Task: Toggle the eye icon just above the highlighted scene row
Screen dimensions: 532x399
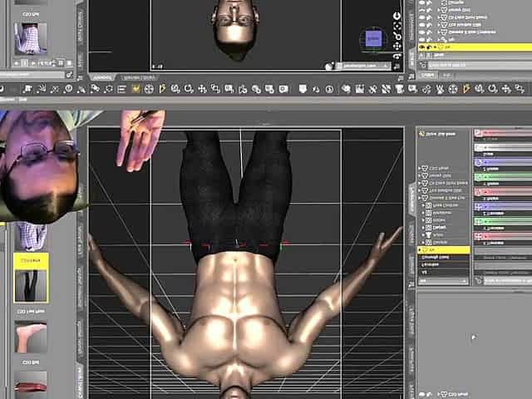Action: pos(422,38)
